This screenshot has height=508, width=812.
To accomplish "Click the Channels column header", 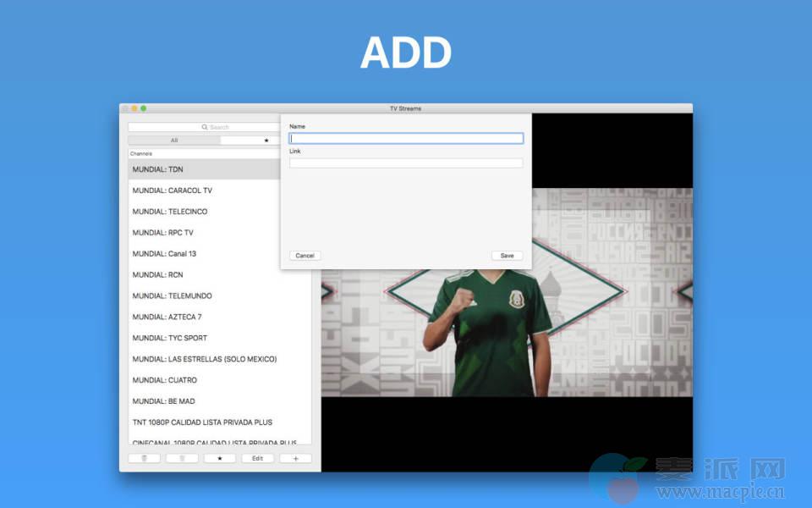I will (203, 153).
